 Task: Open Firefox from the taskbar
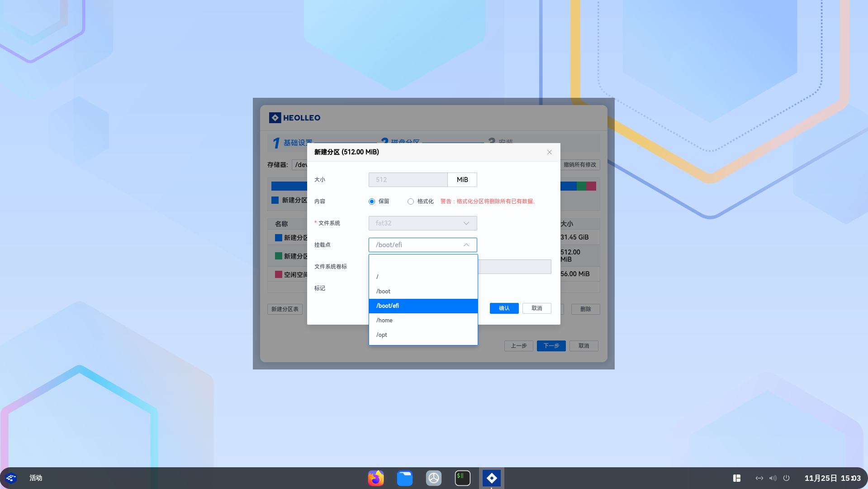click(x=375, y=478)
